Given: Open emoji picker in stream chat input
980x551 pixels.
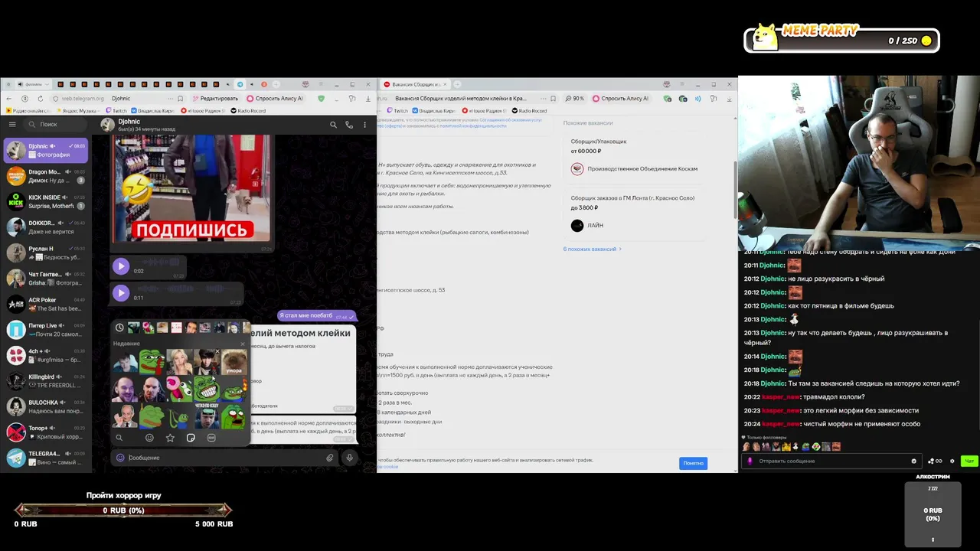Looking at the screenshot, I should [913, 461].
